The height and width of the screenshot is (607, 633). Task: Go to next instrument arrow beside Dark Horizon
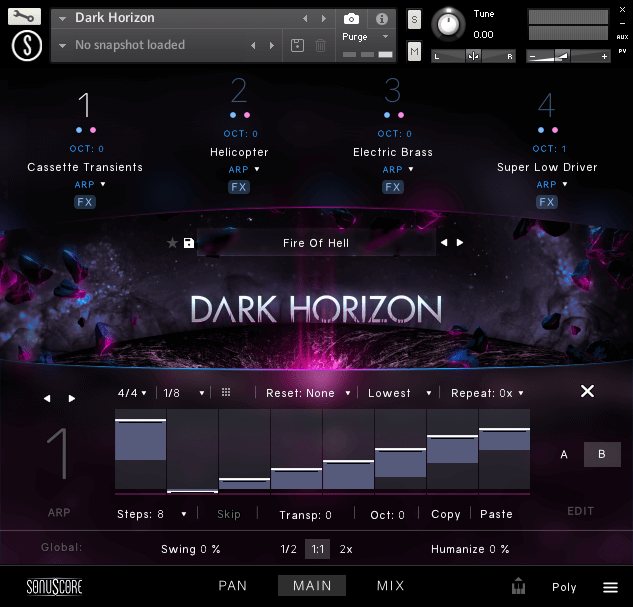click(x=323, y=19)
